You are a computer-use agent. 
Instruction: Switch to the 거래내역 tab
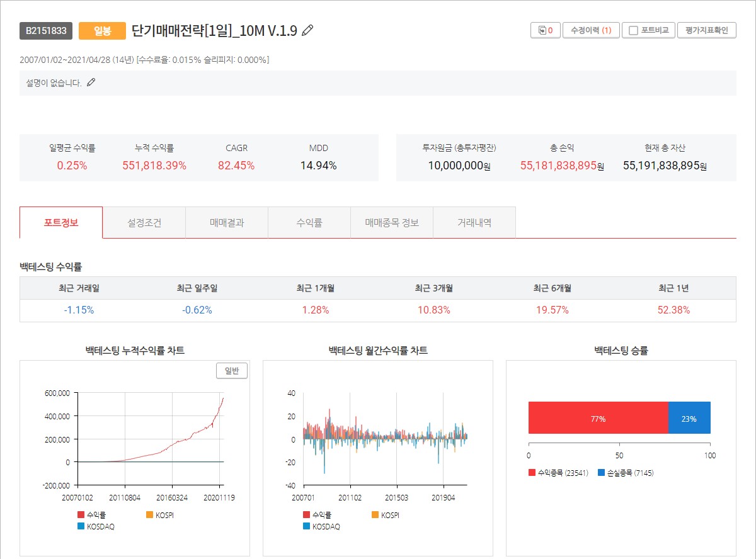(474, 222)
